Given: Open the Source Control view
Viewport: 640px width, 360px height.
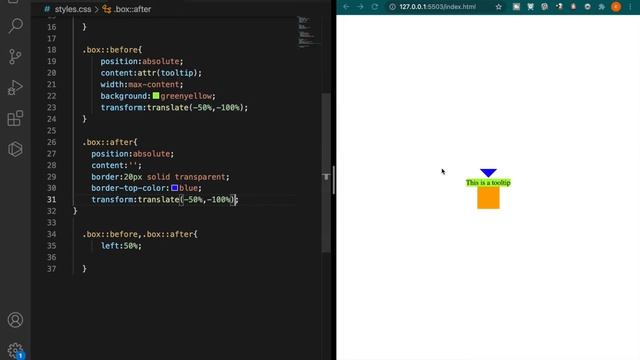Looking at the screenshot, I should [x=15, y=56].
